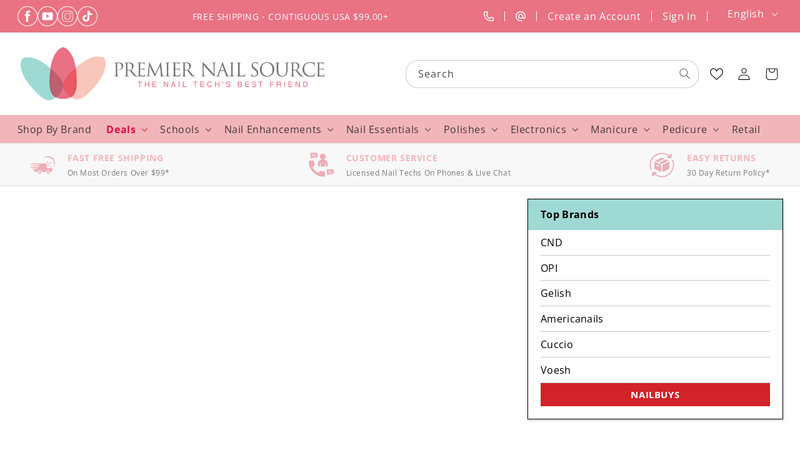Click the search magnifier icon
800x450 pixels.
(x=684, y=74)
